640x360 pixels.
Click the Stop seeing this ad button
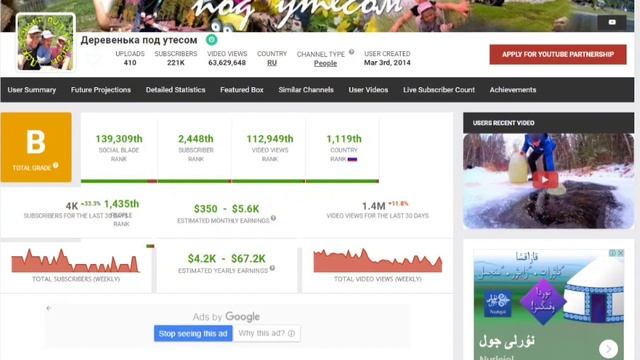point(193,333)
